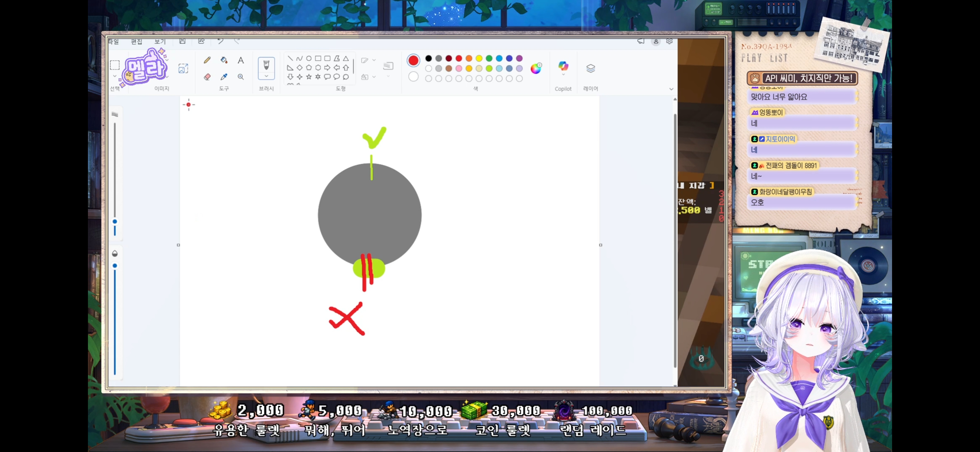Open the Edit colors wheel
Image resolution: width=980 pixels, height=452 pixels.
tap(536, 68)
